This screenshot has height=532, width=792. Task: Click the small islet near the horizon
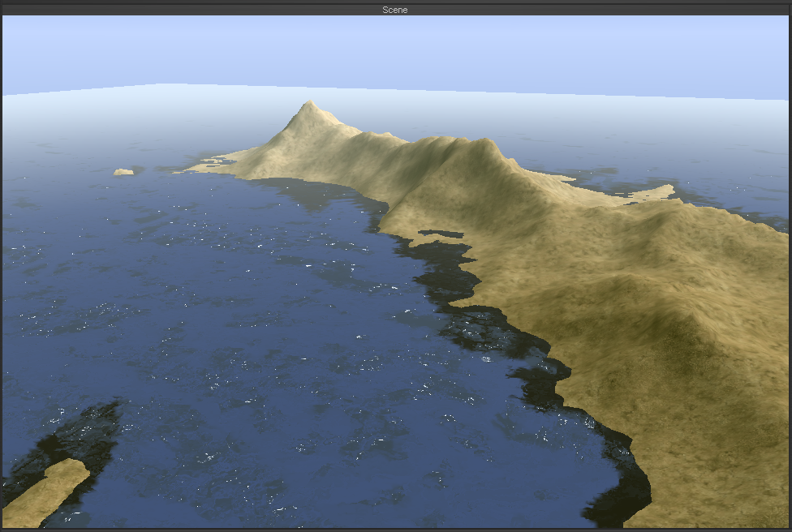click(123, 172)
